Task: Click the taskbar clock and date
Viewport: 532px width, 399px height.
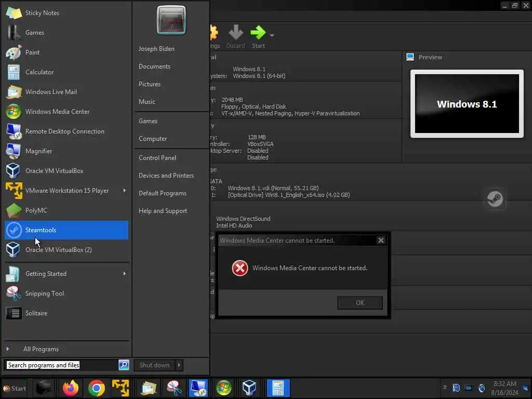Action: click(x=504, y=388)
